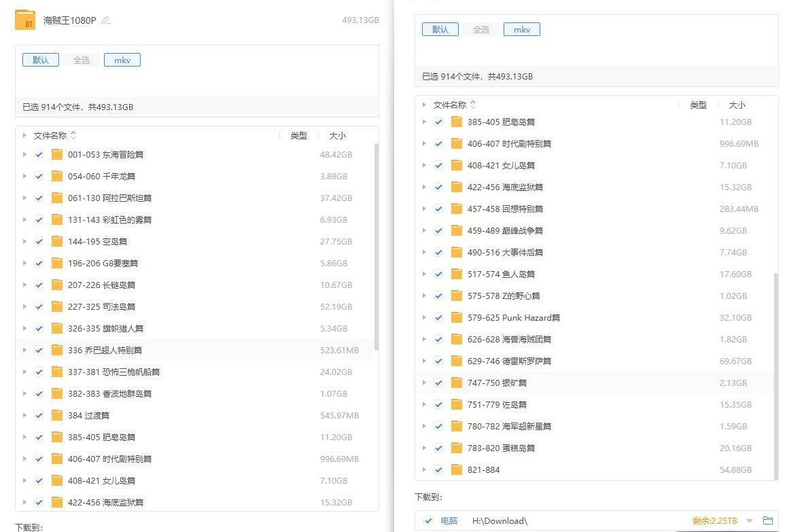Image resolution: width=789 pixels, height=532 pixels.
Task: Click the BT folder icon beside 海贼王1080P
Action: 25,20
